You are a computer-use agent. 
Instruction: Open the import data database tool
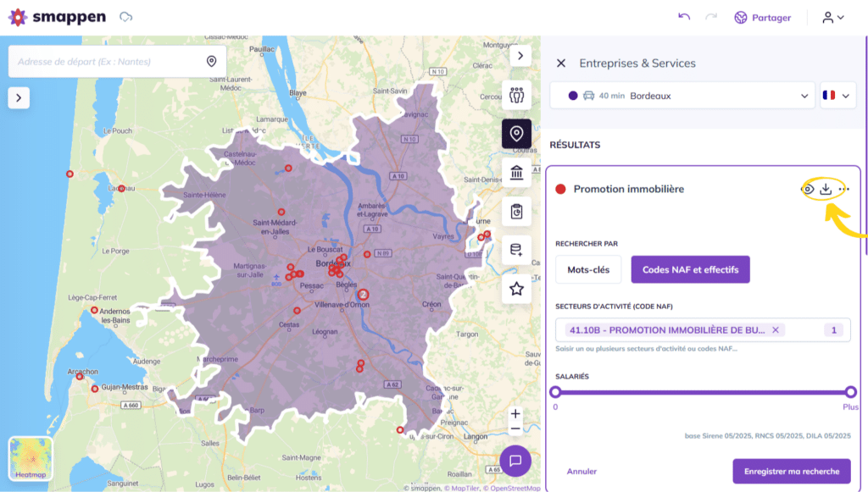point(516,250)
